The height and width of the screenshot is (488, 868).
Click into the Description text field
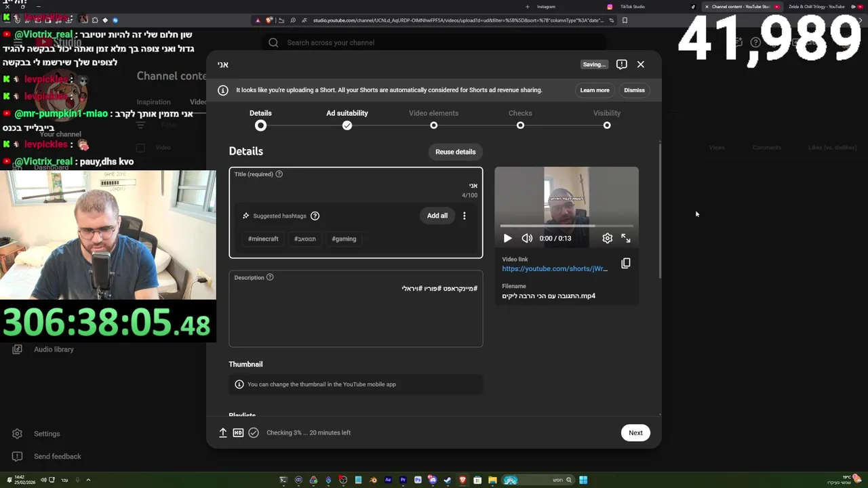coord(356,308)
